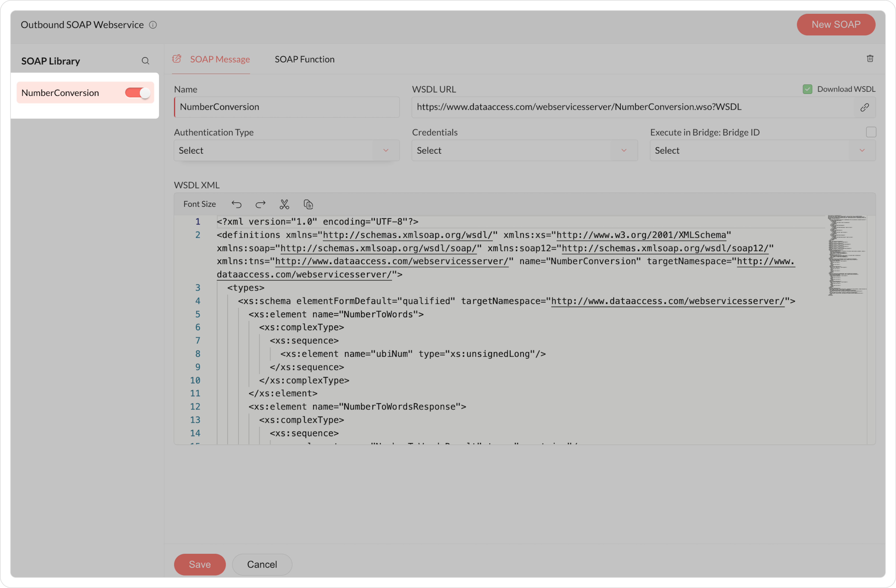This screenshot has width=896, height=588.
Task: Check the Execute in Bridge checkbox
Action: pos(871,132)
